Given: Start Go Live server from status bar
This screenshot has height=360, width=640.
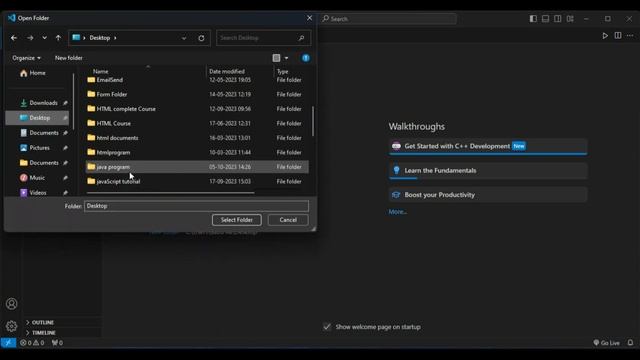Looking at the screenshot, I should [x=607, y=343].
